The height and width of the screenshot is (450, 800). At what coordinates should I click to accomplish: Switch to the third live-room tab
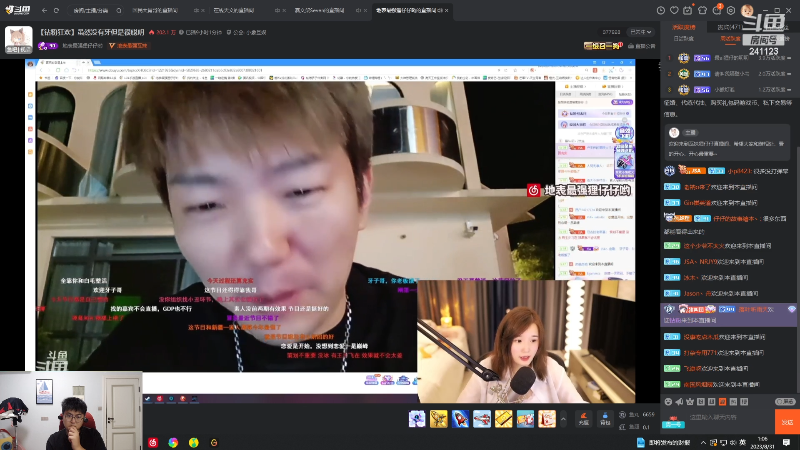(319, 10)
